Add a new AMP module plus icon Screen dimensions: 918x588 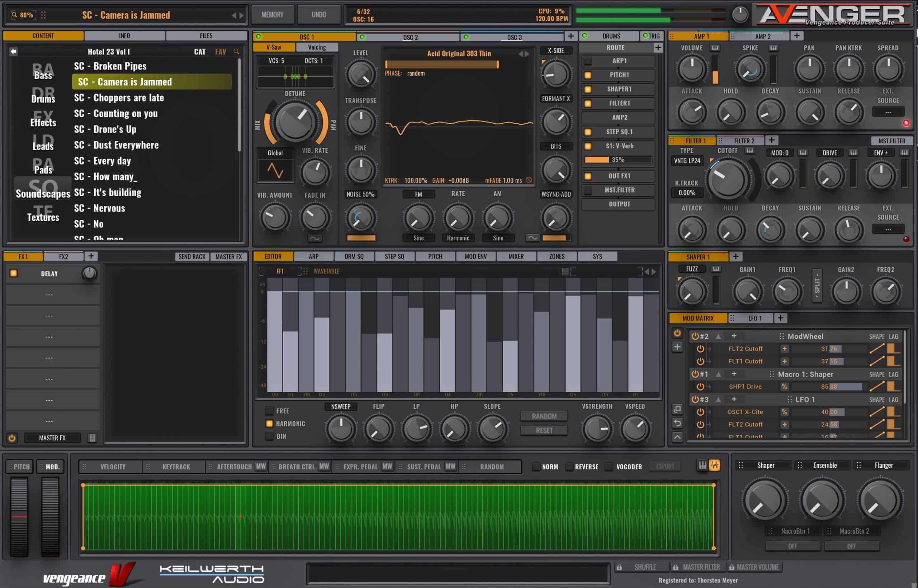tap(796, 36)
